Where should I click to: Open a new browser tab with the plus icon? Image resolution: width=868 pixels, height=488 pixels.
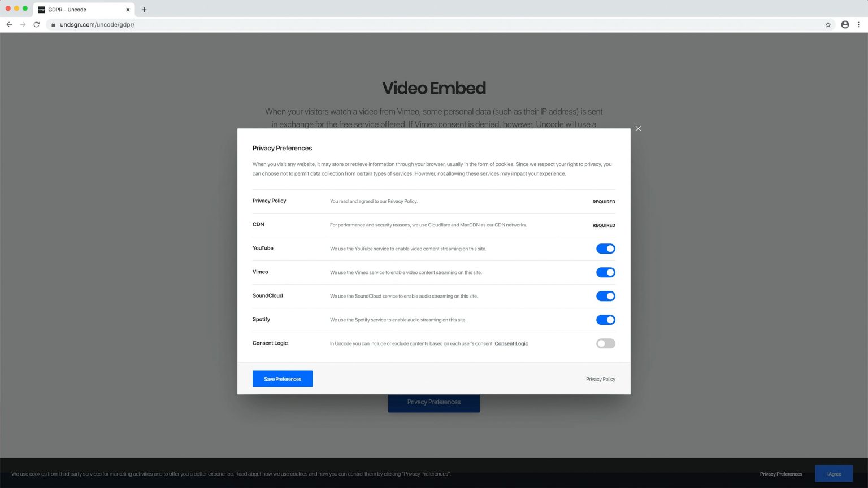click(x=144, y=10)
